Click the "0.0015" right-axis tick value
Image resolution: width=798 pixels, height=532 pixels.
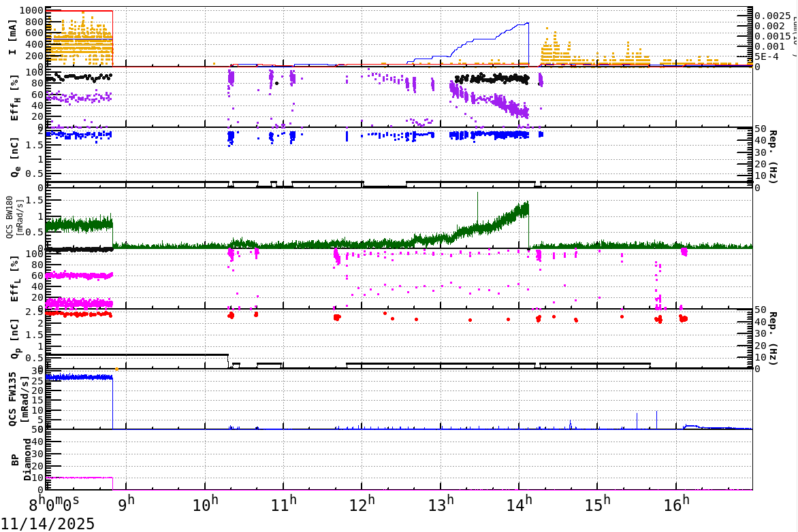coord(773,36)
